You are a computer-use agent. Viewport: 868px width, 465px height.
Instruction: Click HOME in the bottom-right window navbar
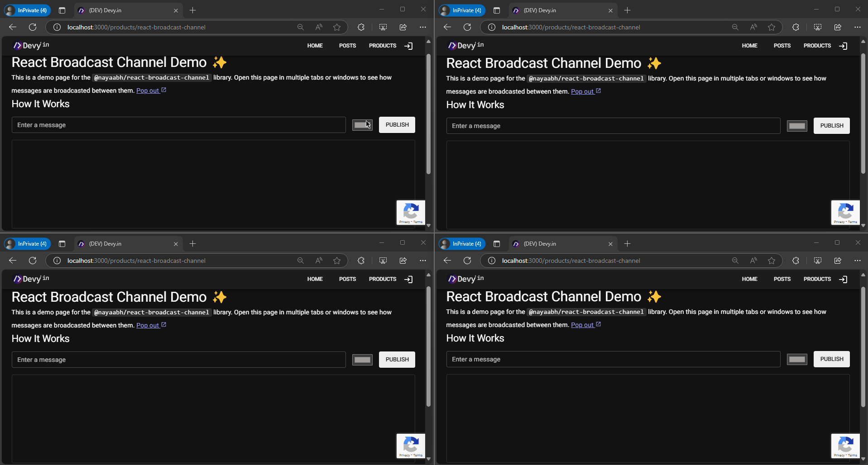[x=750, y=279]
